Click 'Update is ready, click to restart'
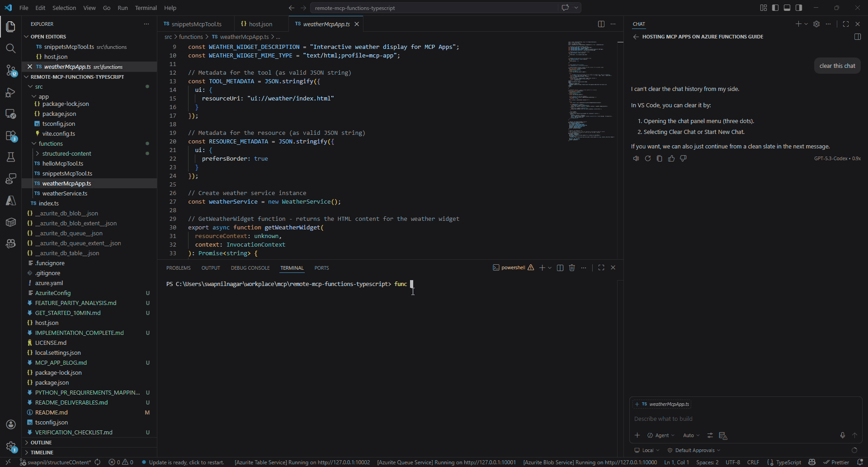The height and width of the screenshot is (467, 868). pos(186,462)
